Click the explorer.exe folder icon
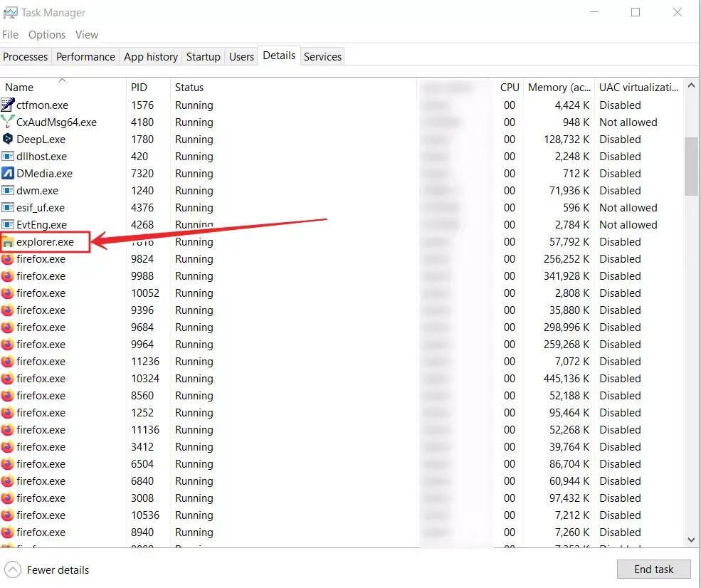701x588 pixels. pyautogui.click(x=8, y=242)
